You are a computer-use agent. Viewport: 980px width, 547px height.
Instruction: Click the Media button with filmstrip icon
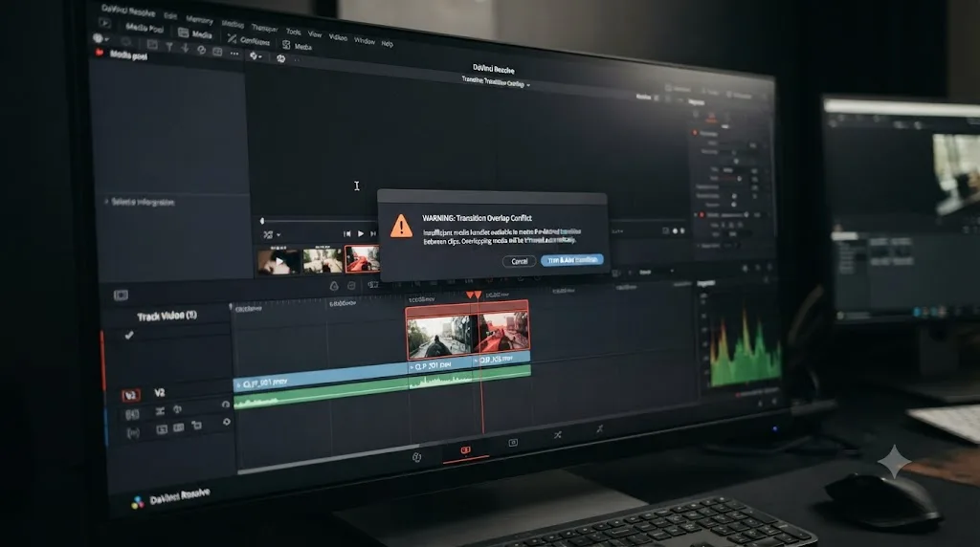pos(195,33)
